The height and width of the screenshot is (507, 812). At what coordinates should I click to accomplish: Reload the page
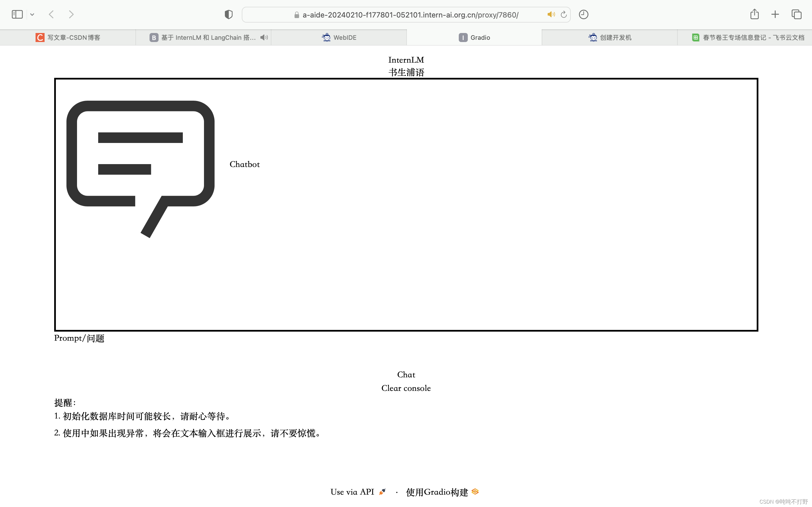pyautogui.click(x=564, y=14)
